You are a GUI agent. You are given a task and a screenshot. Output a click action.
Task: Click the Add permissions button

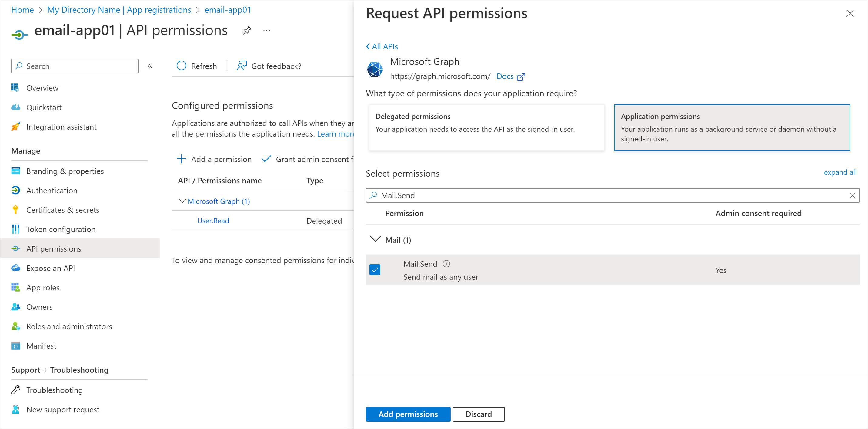click(408, 414)
